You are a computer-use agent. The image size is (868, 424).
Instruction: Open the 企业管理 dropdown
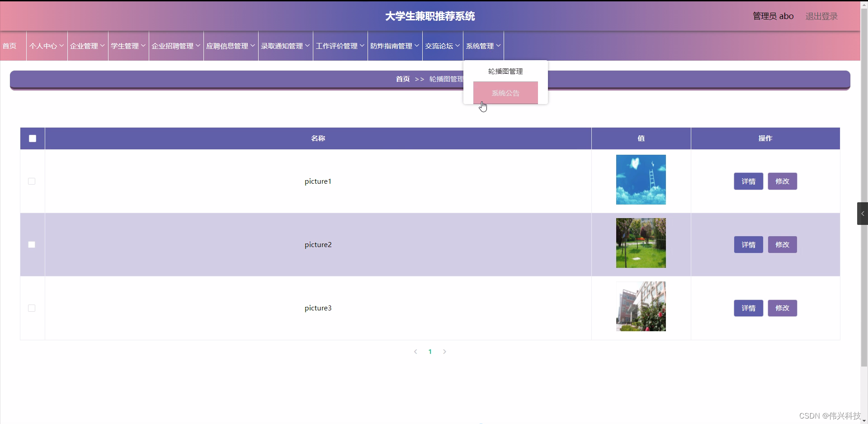click(x=87, y=46)
